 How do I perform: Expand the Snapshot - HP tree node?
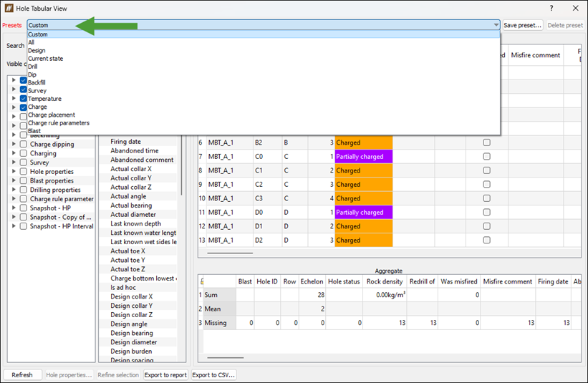pos(14,208)
